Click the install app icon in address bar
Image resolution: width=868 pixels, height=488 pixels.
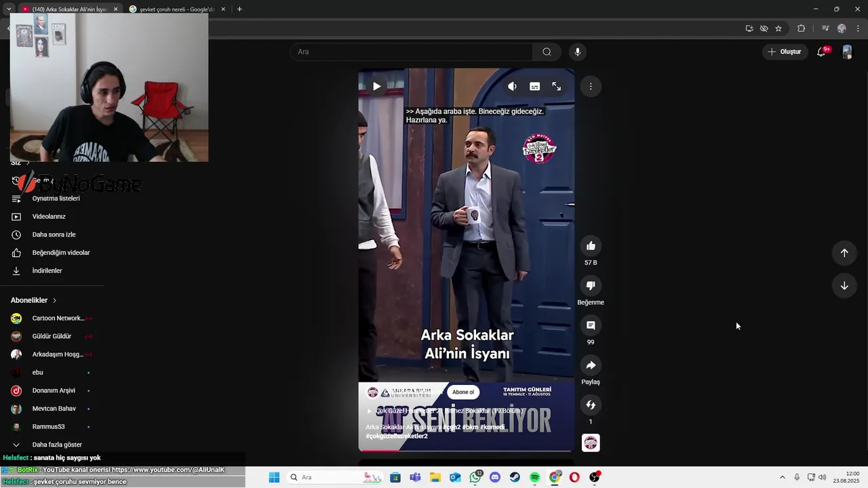(x=749, y=28)
